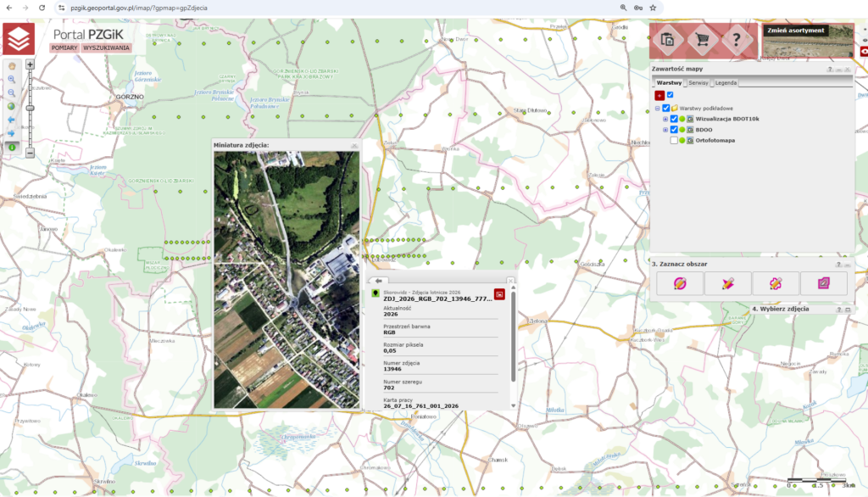Expand the BDOO layer node

[665, 130]
